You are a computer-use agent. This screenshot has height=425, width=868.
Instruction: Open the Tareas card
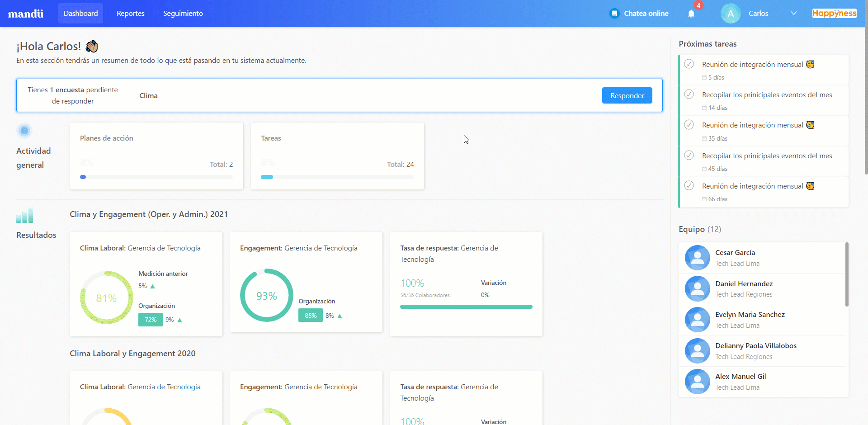pyautogui.click(x=337, y=156)
